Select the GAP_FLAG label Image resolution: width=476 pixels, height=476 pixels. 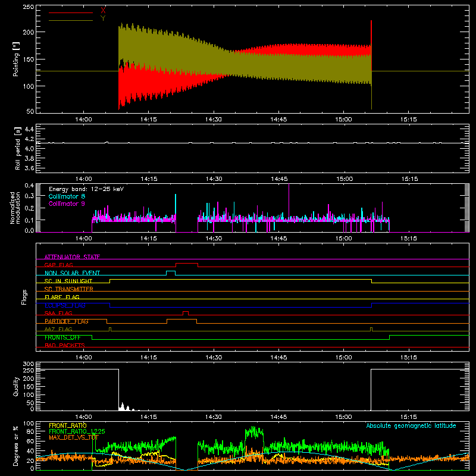58,265
